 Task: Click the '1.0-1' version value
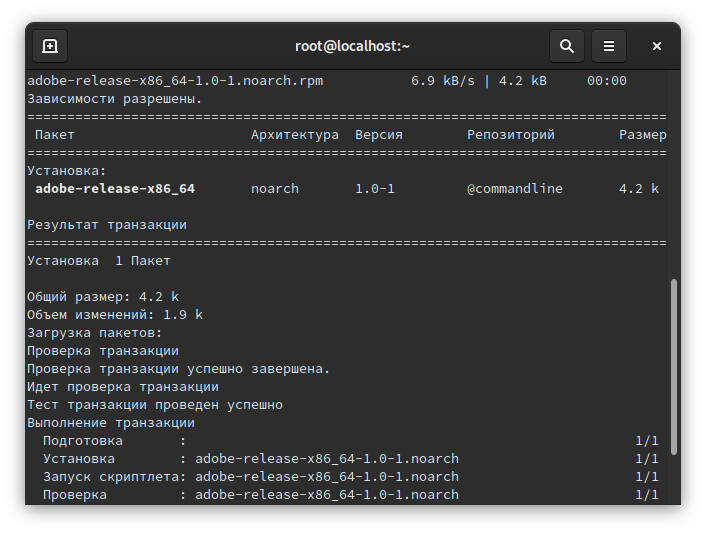pyautogui.click(x=375, y=189)
